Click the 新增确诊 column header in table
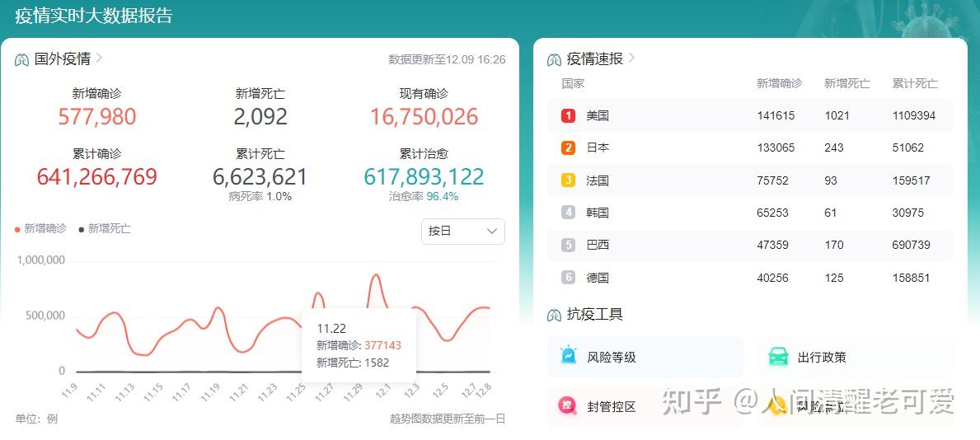This screenshot has height=440, width=980. coord(780,83)
